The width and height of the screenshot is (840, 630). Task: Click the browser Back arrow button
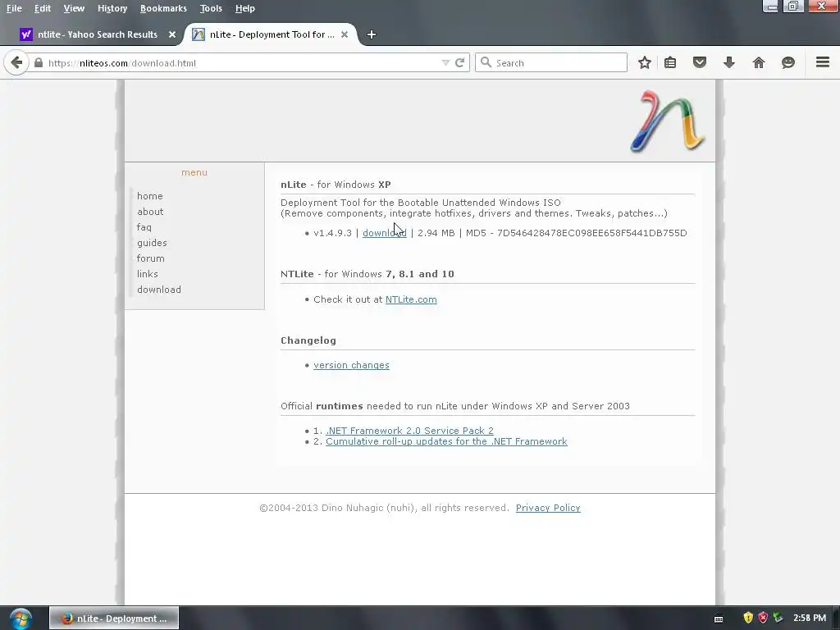pyautogui.click(x=16, y=62)
